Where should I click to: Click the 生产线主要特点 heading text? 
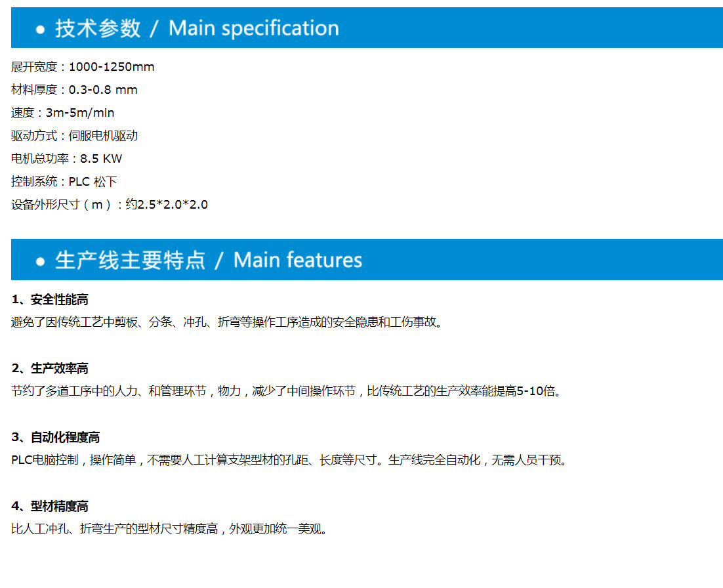(130, 260)
